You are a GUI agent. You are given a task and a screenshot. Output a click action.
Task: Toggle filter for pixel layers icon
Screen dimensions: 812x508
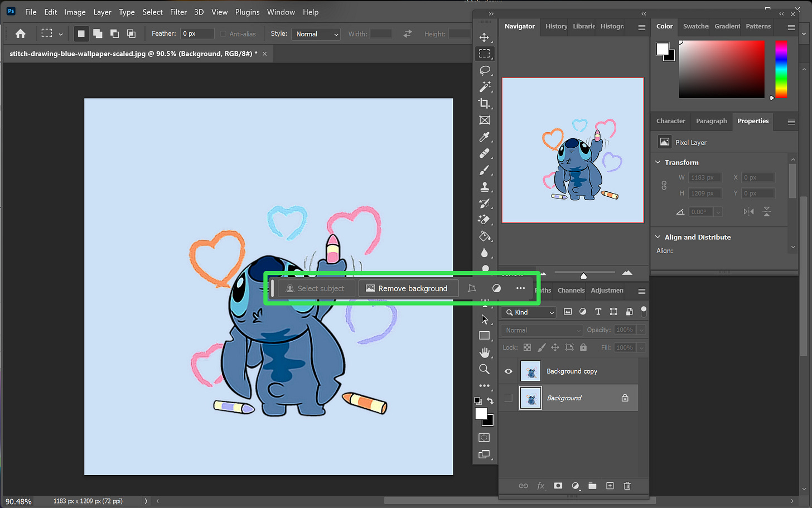click(x=568, y=312)
